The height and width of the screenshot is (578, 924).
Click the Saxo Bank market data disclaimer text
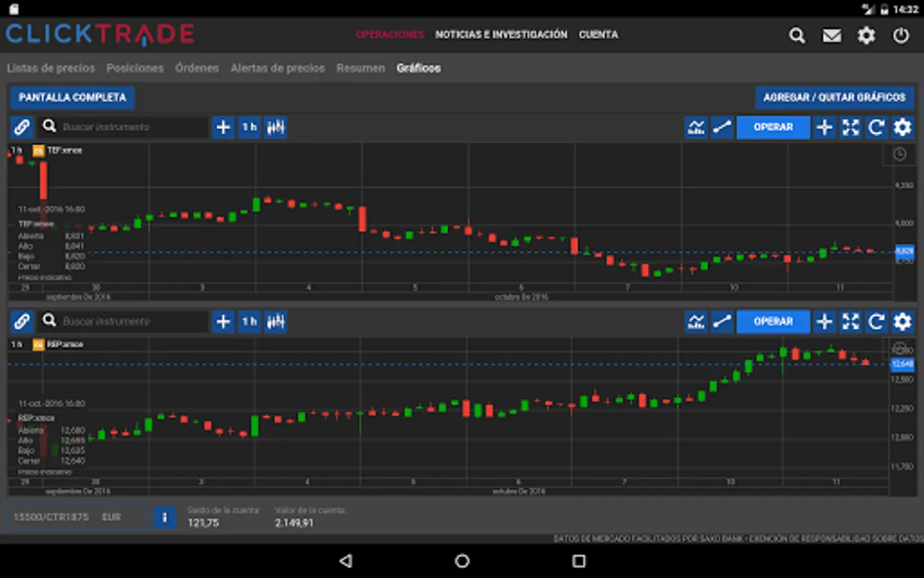(738, 538)
